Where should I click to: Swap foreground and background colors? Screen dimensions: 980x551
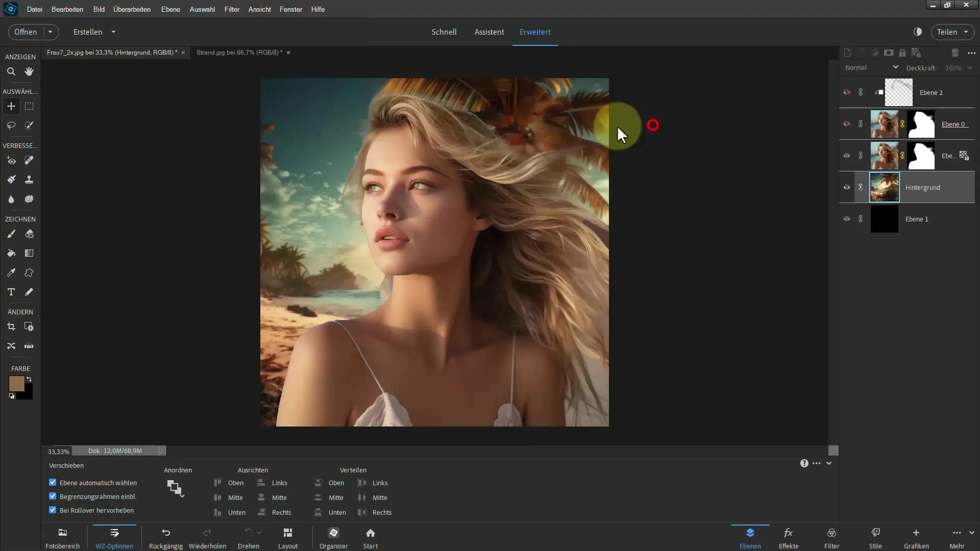[x=29, y=379]
